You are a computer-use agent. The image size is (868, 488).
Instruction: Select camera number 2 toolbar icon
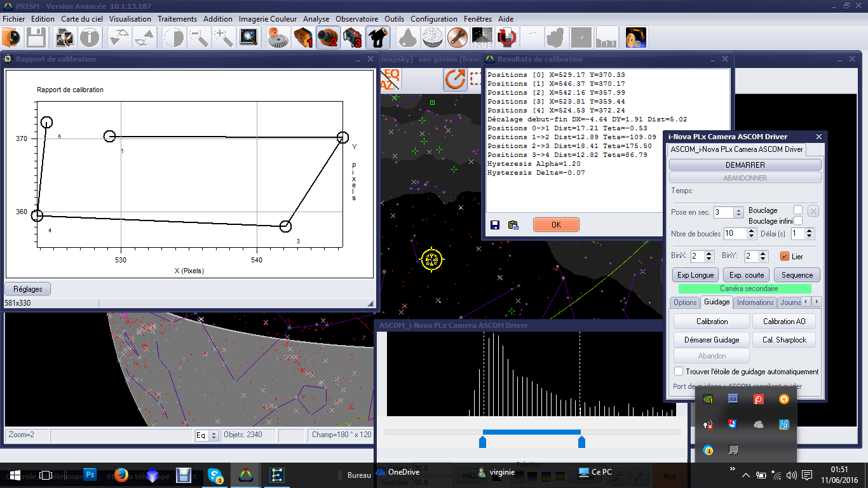pyautogui.click(x=327, y=38)
